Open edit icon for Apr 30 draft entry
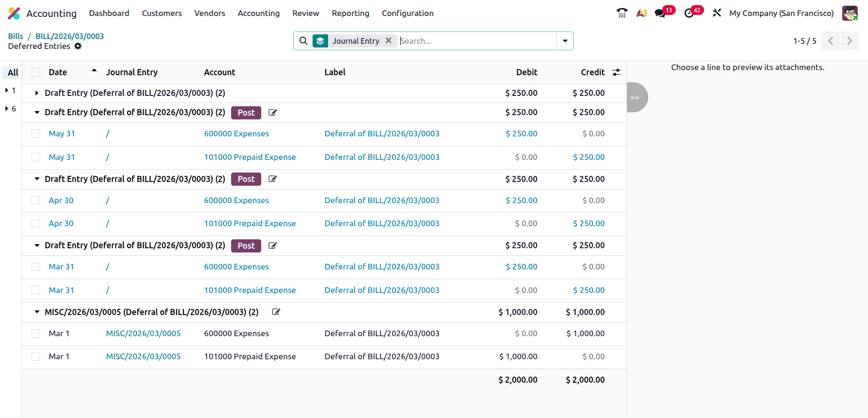Image resolution: width=868 pixels, height=418 pixels. coord(273,179)
